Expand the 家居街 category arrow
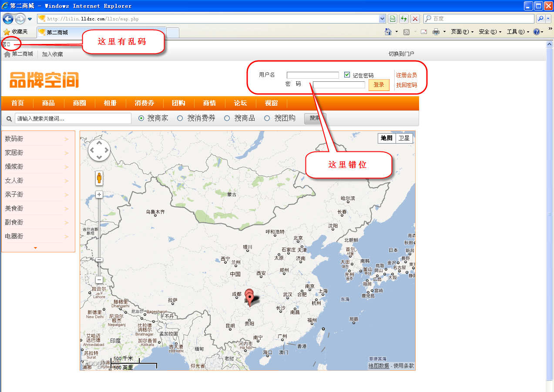 point(67,153)
